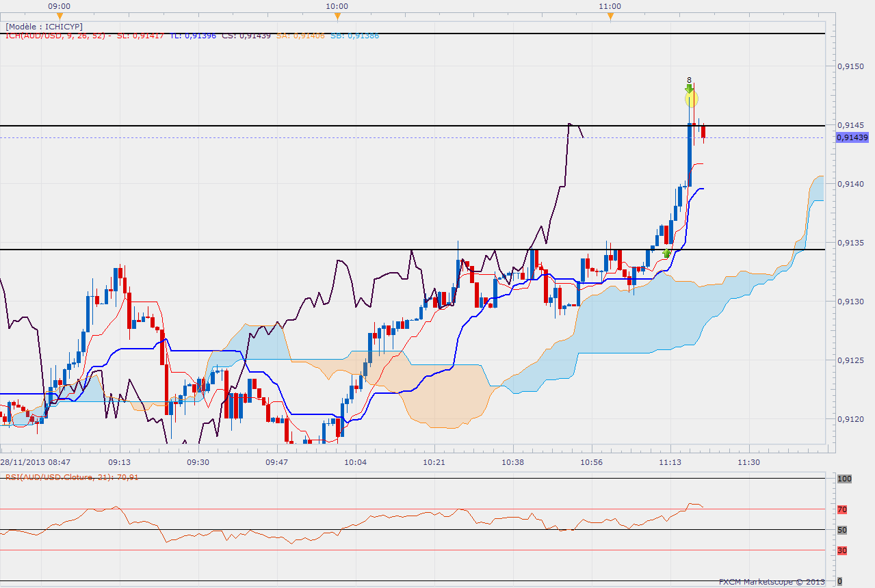Click the yellow ellipse marker at the price peak
Screen dimensions: 875x588
click(692, 99)
